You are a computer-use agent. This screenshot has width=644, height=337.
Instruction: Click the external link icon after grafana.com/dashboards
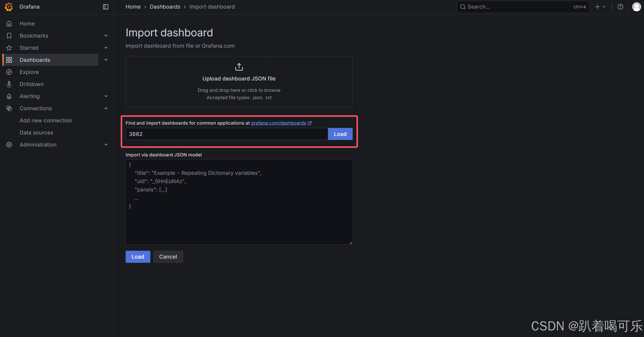point(310,123)
